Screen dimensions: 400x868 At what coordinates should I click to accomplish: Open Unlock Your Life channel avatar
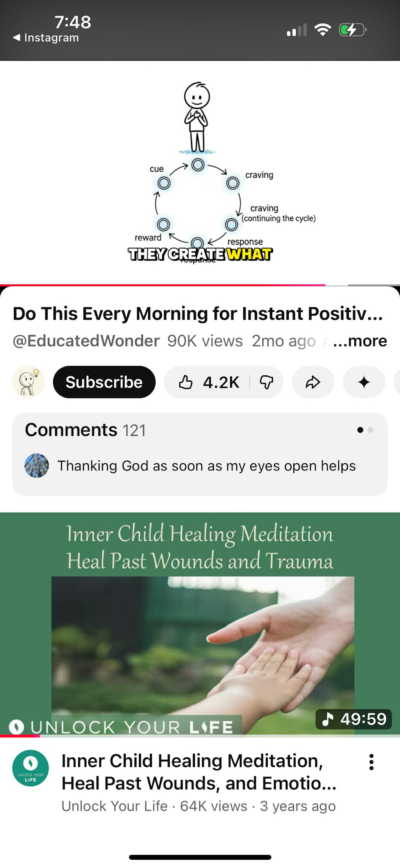pos(30,768)
